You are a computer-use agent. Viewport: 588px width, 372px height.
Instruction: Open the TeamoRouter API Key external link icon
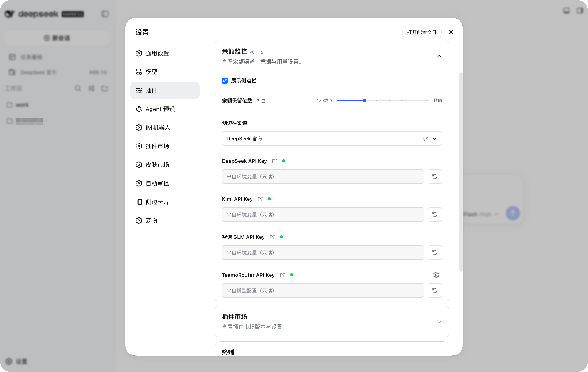click(x=282, y=275)
